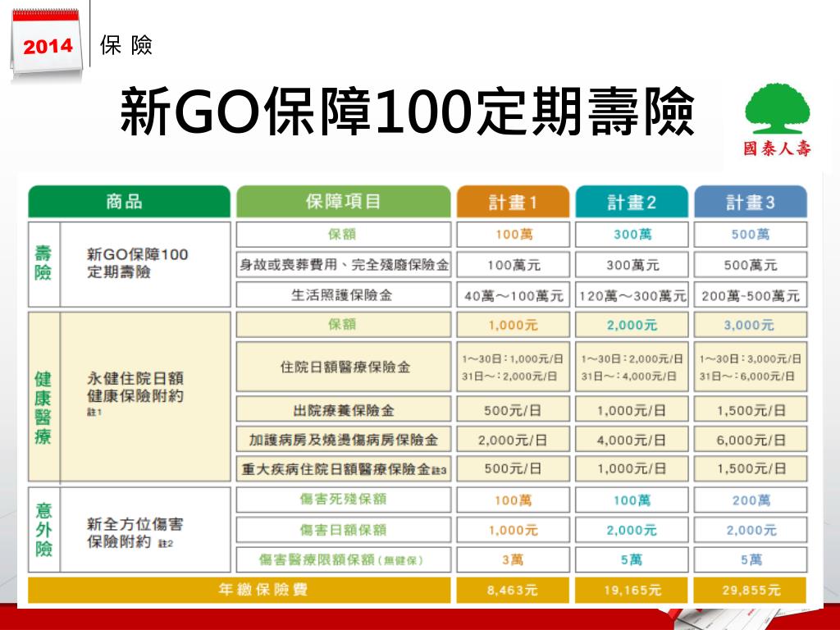
Task: Select the 加護病房及燒燙傷病房保險金 cell
Action: click(x=344, y=440)
